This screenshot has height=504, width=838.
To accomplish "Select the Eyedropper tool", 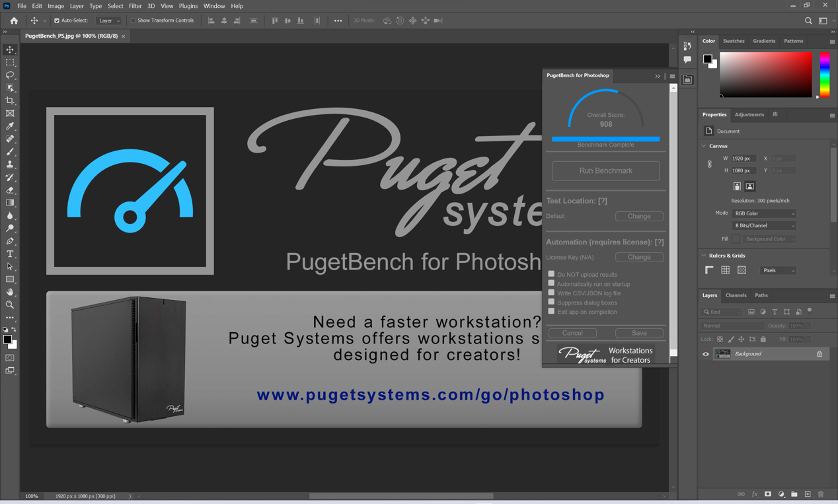I will point(10,126).
